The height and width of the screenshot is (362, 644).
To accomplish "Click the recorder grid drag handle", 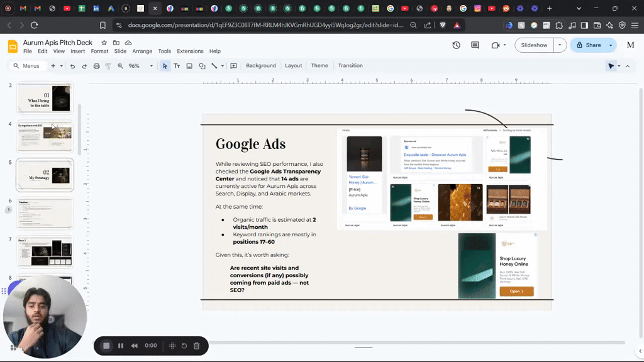I will pos(172,346).
